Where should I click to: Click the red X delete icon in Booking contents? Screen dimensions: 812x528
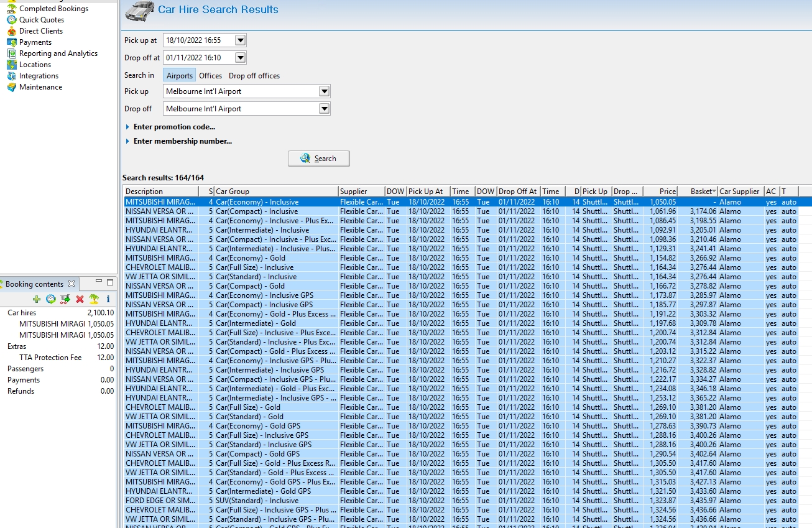[80, 299]
